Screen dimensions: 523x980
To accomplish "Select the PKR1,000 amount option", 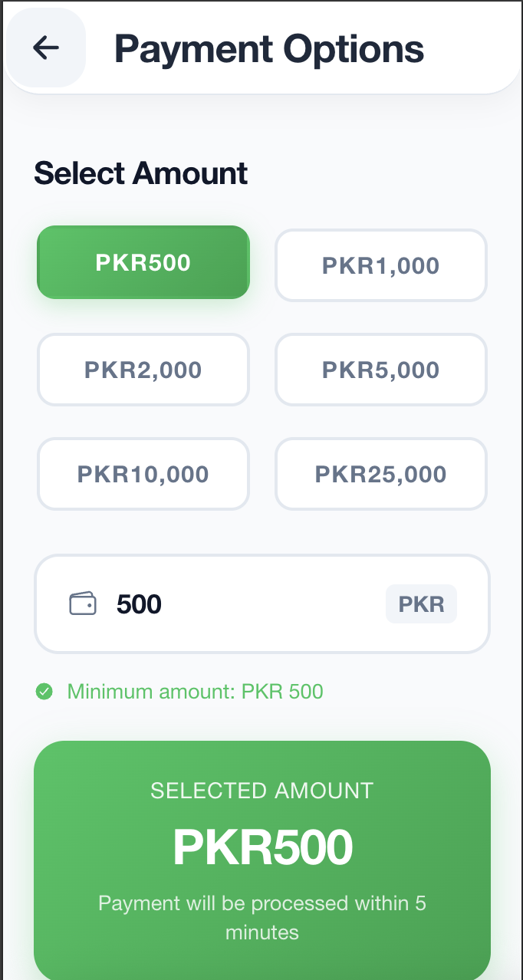I will click(x=380, y=265).
